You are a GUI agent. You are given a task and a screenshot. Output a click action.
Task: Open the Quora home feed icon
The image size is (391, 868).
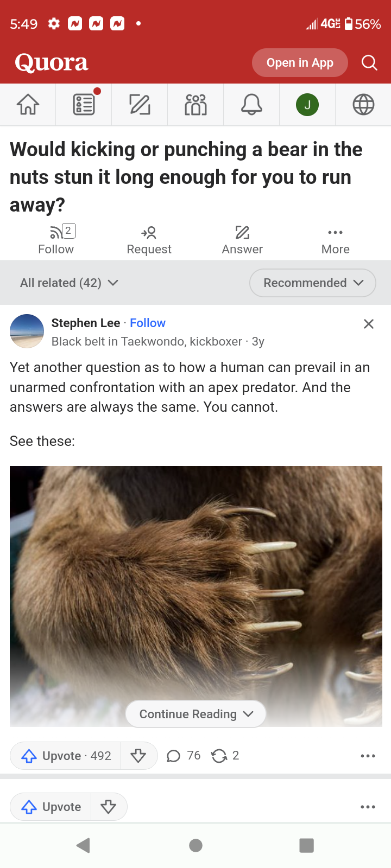click(x=28, y=104)
